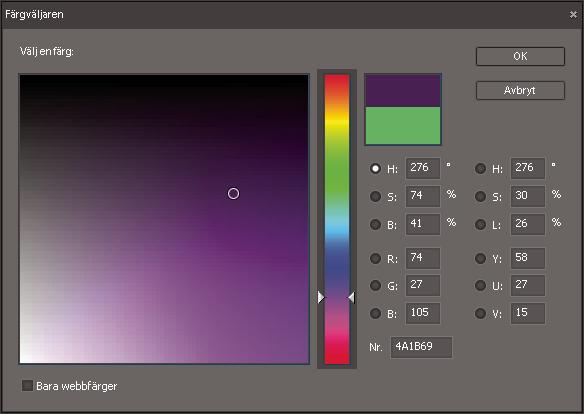Click the circular color marker in gradient field
The image size is (584, 414).
pyautogui.click(x=234, y=194)
